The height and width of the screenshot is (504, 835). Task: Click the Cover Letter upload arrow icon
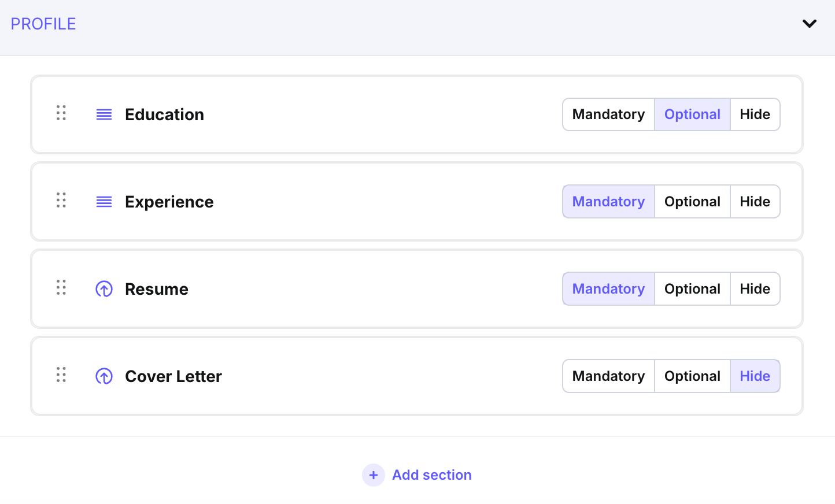tap(104, 376)
